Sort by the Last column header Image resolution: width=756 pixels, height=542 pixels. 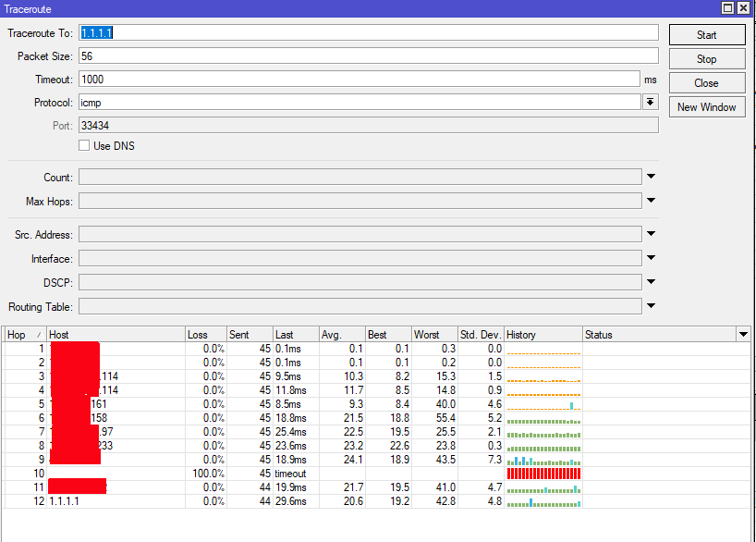[x=296, y=335]
